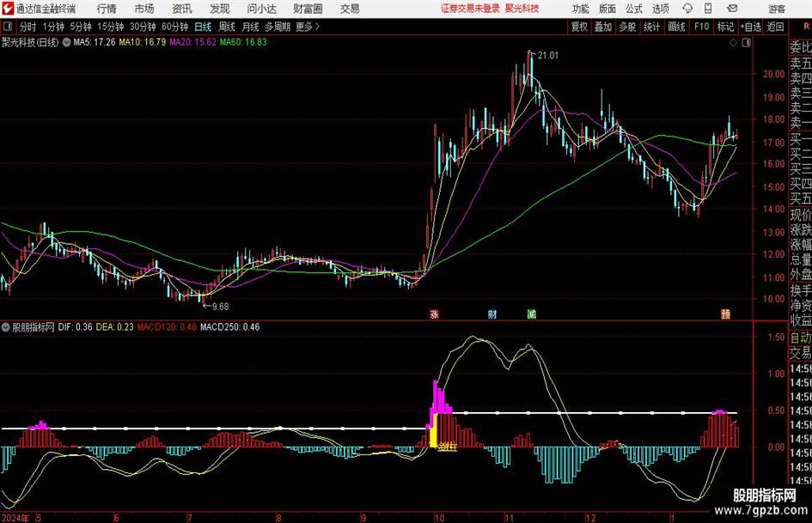Click the MA60: 16.83 label
Viewport: 812px width, 523px height.
(243, 42)
